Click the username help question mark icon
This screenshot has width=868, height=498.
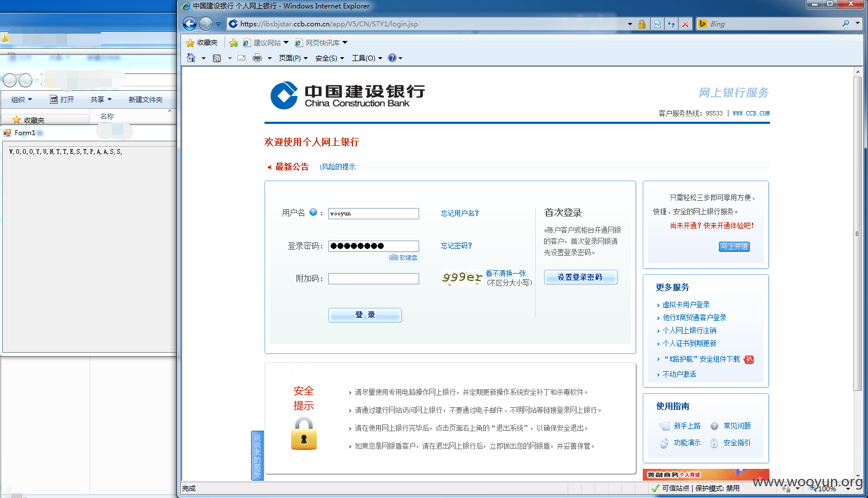click(x=313, y=212)
